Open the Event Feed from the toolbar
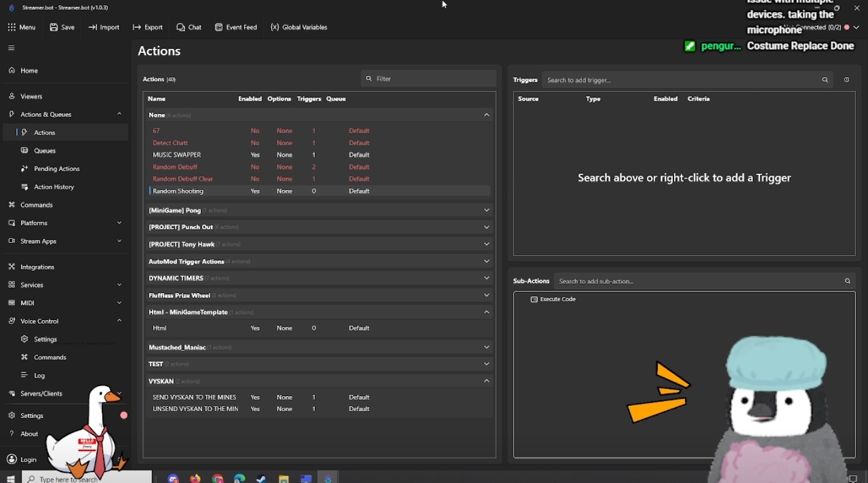The height and width of the screenshot is (483, 868). click(236, 27)
